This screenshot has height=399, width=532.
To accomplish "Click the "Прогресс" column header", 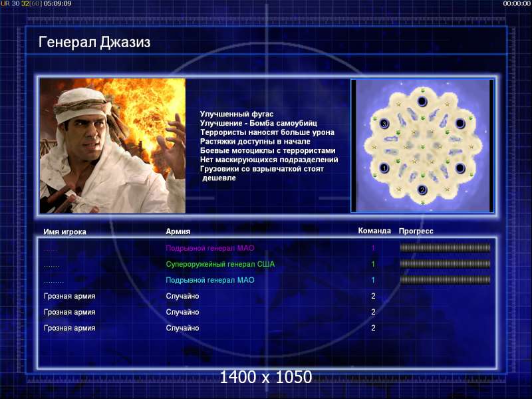I will click(416, 231).
